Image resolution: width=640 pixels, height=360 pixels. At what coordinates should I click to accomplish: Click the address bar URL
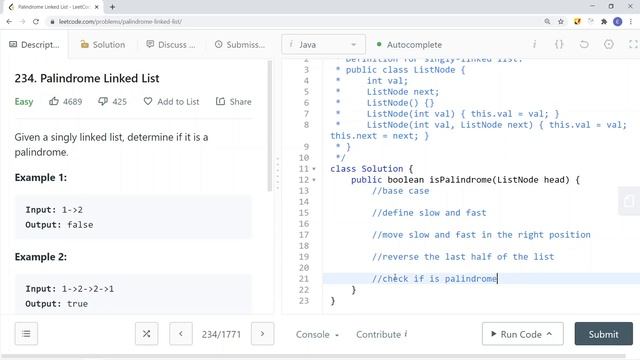coord(120,22)
